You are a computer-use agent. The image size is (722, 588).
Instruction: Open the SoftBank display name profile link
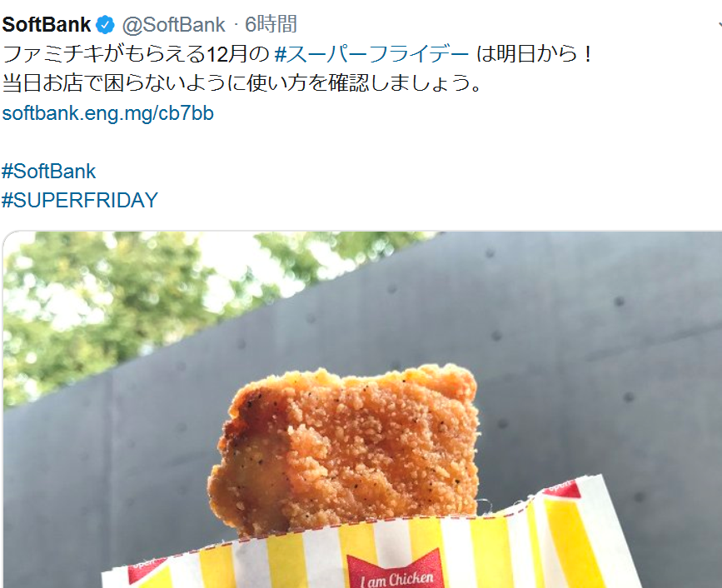point(47,24)
